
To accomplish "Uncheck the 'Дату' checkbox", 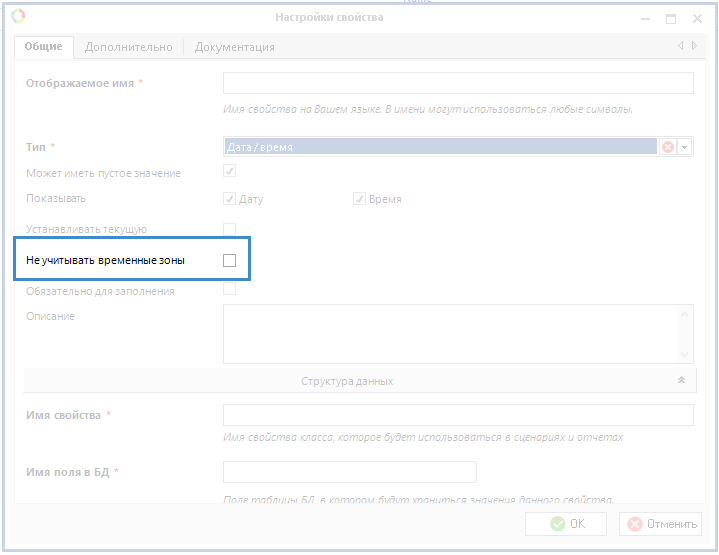I will (x=229, y=199).
